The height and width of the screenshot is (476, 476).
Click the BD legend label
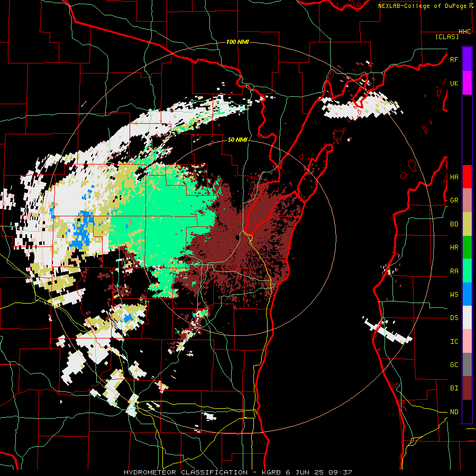(x=454, y=224)
